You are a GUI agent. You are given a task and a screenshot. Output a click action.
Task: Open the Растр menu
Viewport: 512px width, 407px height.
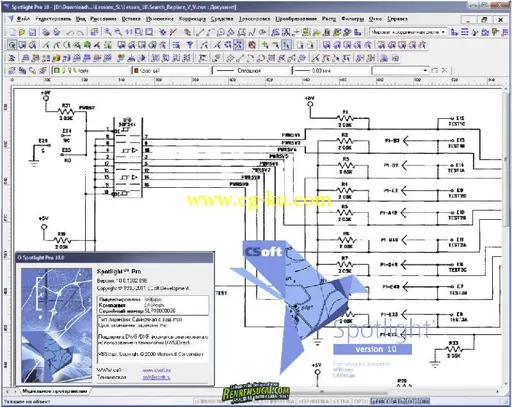[329, 19]
